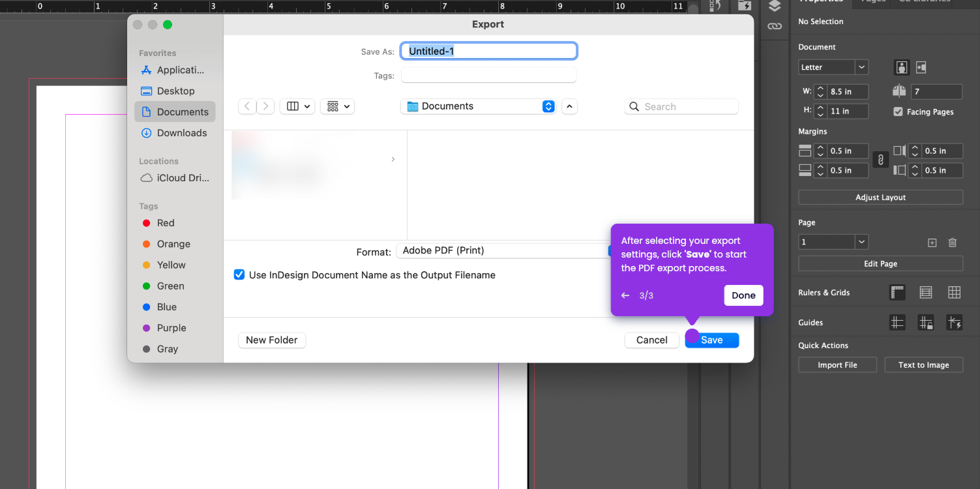Screen dimensions: 980x489
Task: Click the Edit Page button
Action: coord(881,263)
